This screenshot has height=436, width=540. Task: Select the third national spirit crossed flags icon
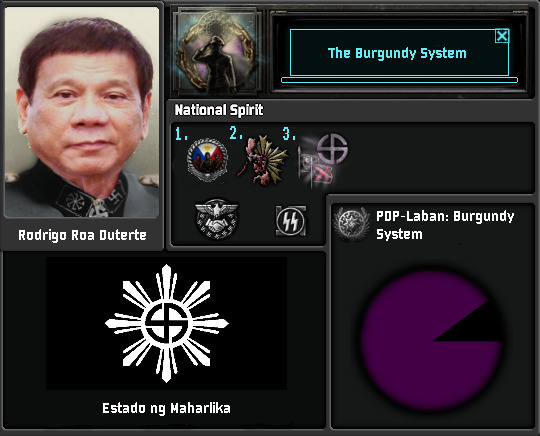323,161
